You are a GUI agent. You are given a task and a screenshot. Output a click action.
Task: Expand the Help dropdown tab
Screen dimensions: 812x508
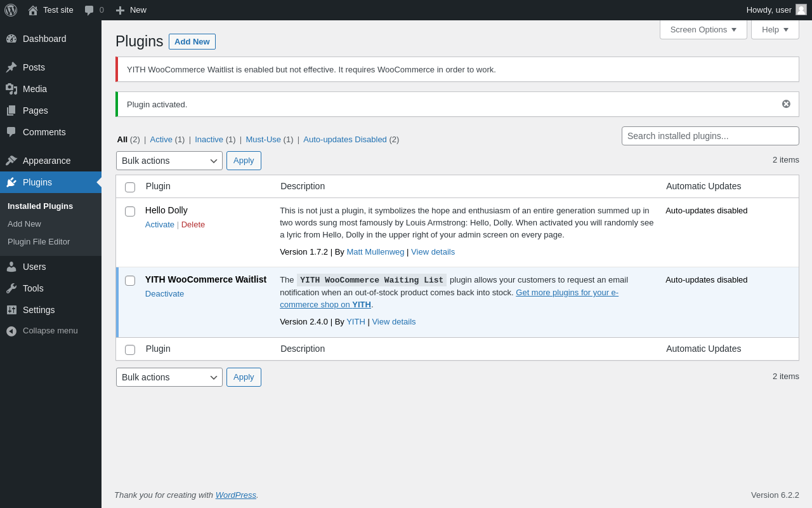coord(775,29)
